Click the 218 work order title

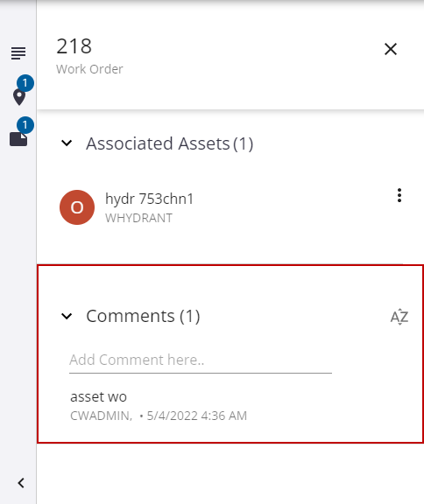pyautogui.click(x=74, y=46)
